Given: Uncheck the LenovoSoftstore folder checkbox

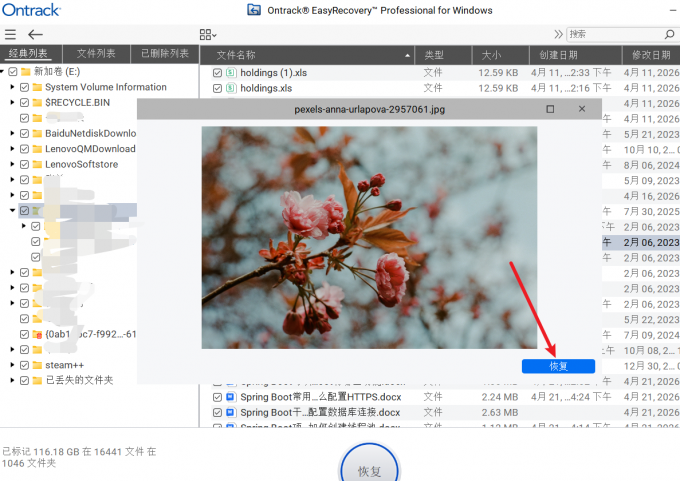Looking at the screenshot, I should 24,164.
